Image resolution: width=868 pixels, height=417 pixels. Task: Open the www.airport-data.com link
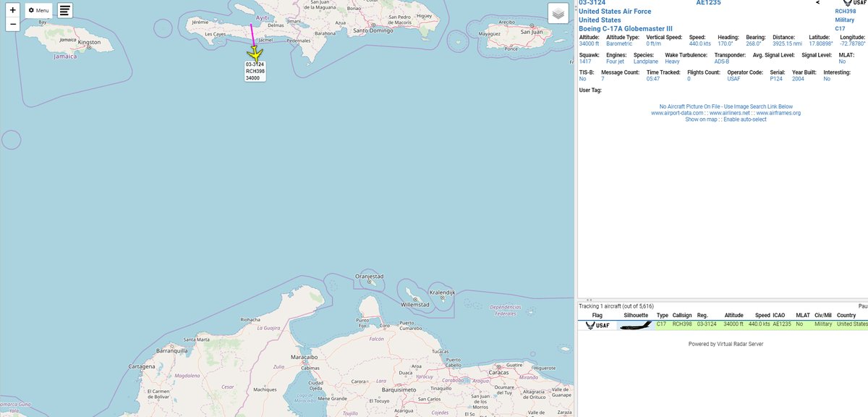click(x=676, y=113)
